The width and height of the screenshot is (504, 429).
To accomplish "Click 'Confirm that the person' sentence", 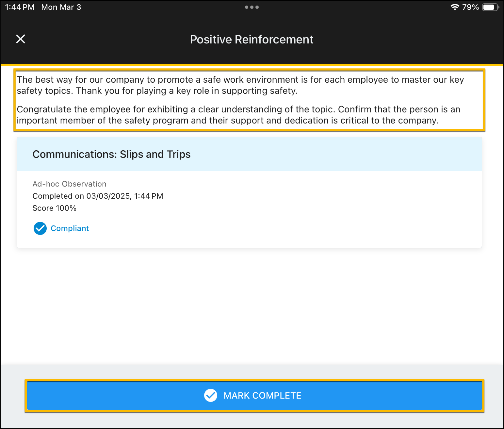I will (398, 109).
